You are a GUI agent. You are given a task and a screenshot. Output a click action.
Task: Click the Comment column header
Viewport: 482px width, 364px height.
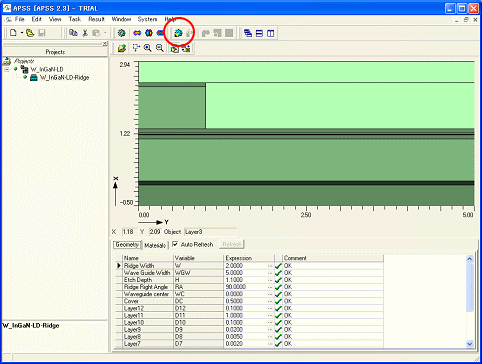click(333, 258)
